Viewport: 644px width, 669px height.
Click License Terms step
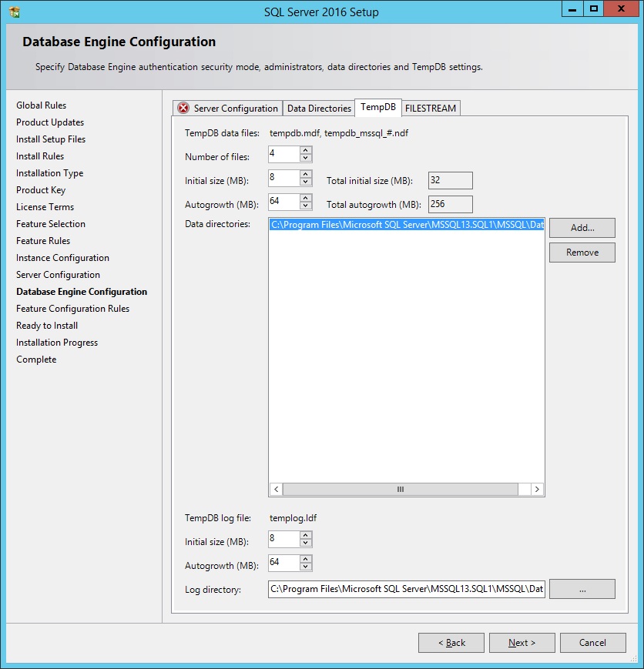(45, 207)
